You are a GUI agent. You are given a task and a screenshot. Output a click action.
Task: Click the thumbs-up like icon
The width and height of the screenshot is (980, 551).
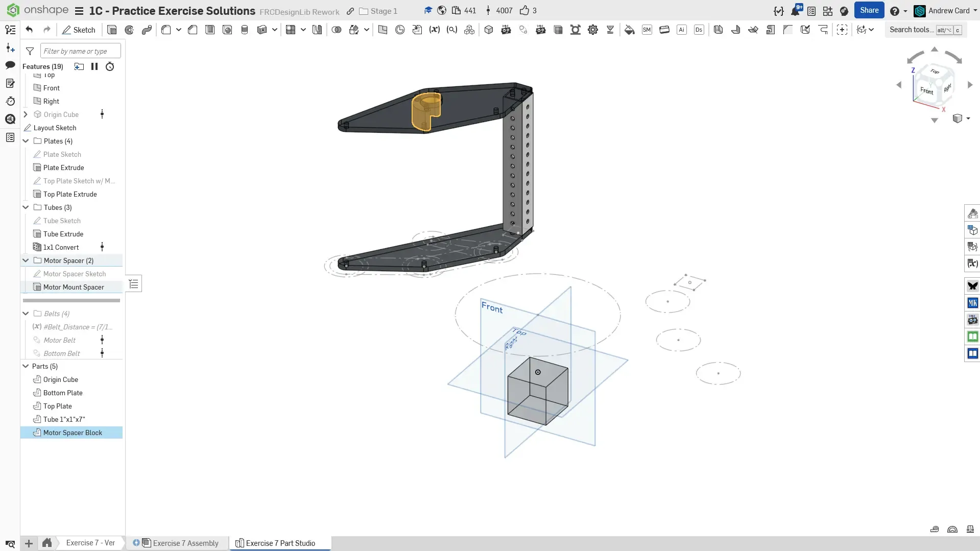524,11
